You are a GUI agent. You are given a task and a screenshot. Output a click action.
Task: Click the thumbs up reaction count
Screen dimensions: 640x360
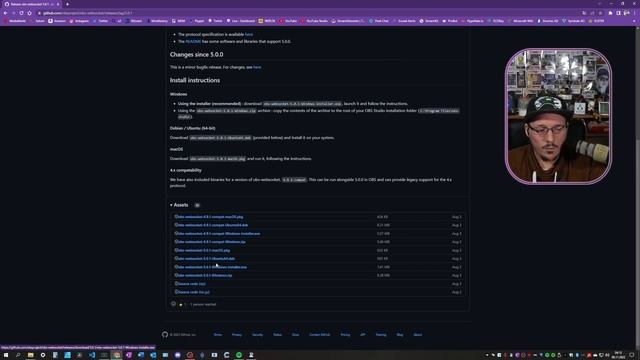click(182, 304)
